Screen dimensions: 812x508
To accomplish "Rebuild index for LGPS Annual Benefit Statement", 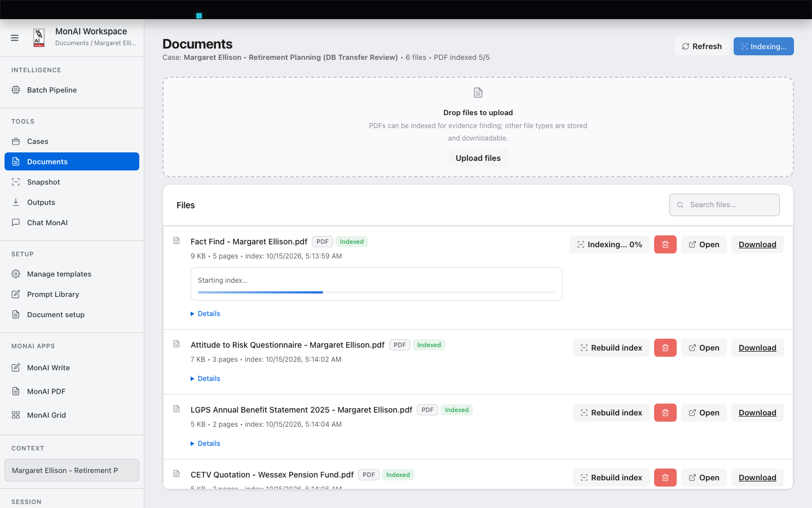I will click(611, 413).
